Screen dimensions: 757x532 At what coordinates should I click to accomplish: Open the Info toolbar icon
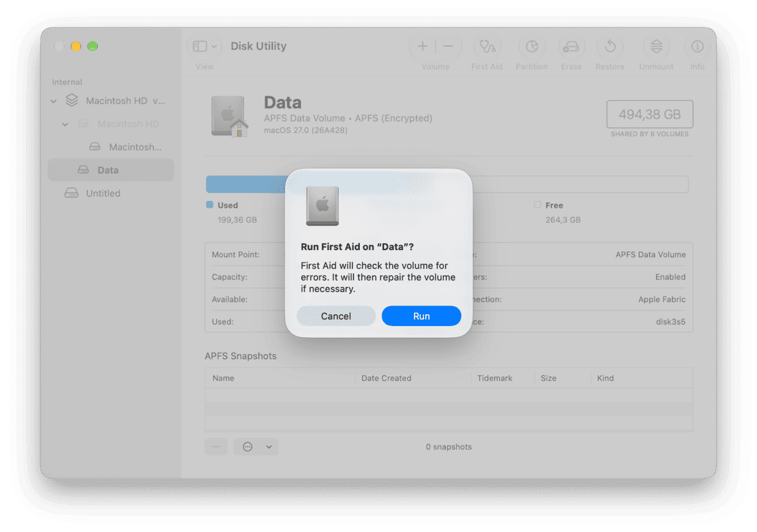pyautogui.click(x=697, y=47)
